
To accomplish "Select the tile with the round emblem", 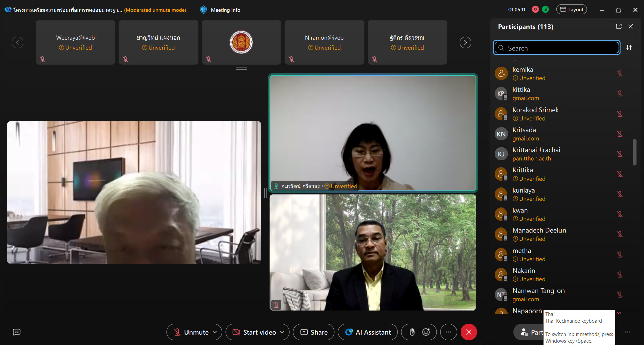I will click(241, 42).
